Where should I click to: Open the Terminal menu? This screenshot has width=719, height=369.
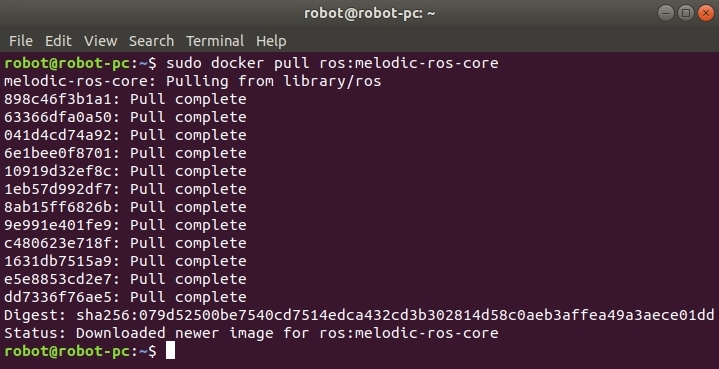[x=215, y=41]
